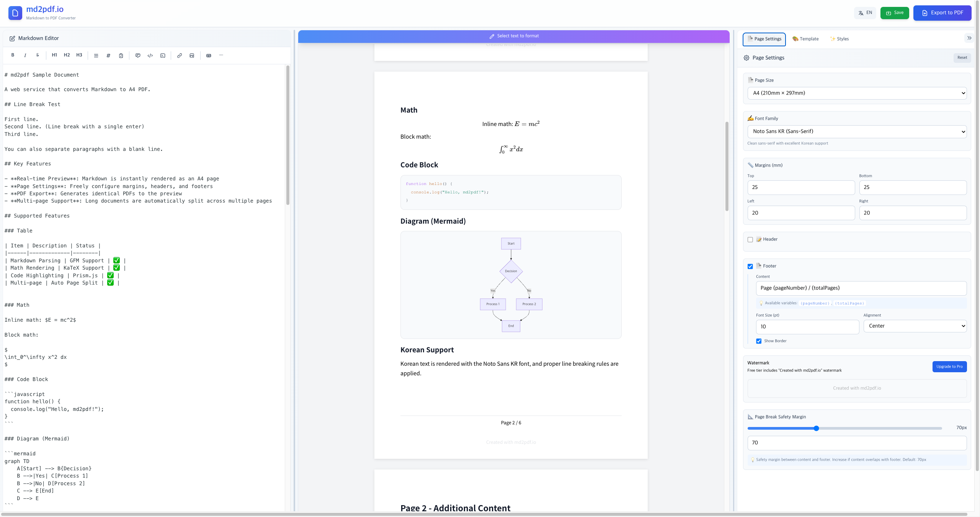Insert an unordered list
Viewport: 980px width, 517px height.
[x=96, y=55]
